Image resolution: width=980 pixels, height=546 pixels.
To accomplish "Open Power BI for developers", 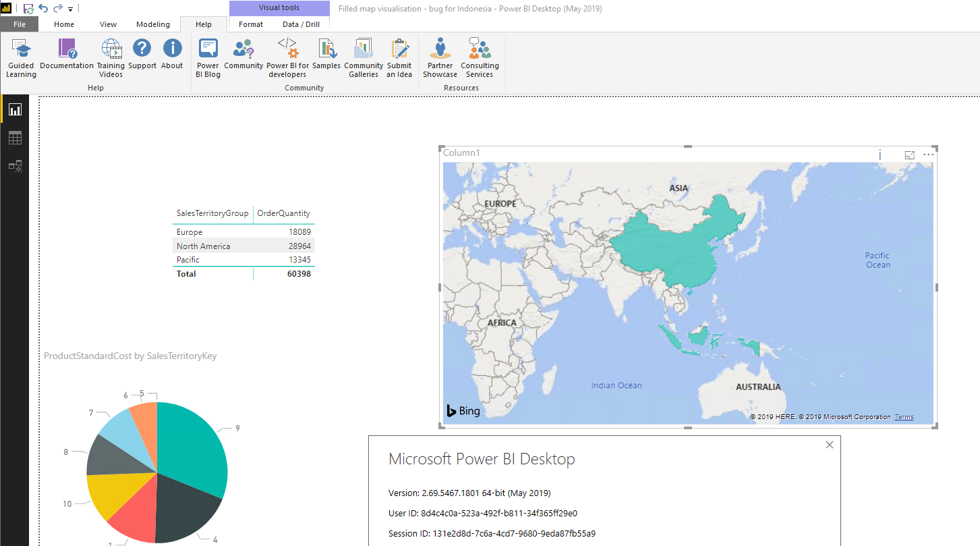I will [x=287, y=58].
